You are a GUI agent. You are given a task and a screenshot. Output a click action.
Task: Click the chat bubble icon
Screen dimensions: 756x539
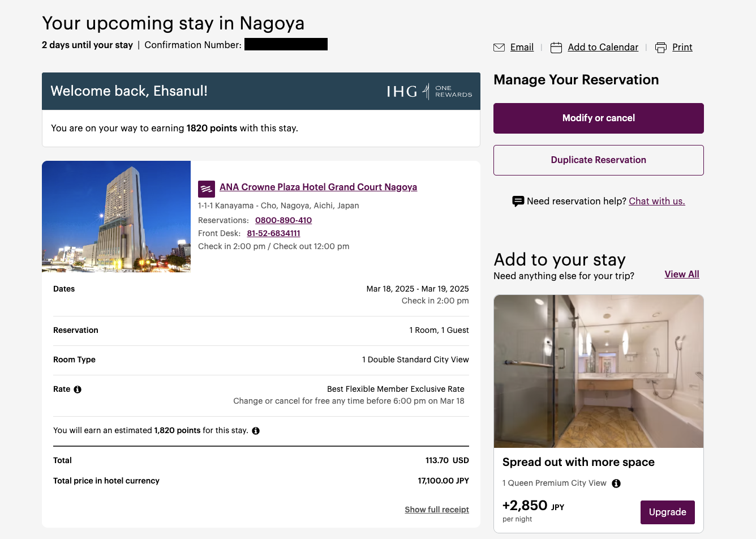coord(518,201)
